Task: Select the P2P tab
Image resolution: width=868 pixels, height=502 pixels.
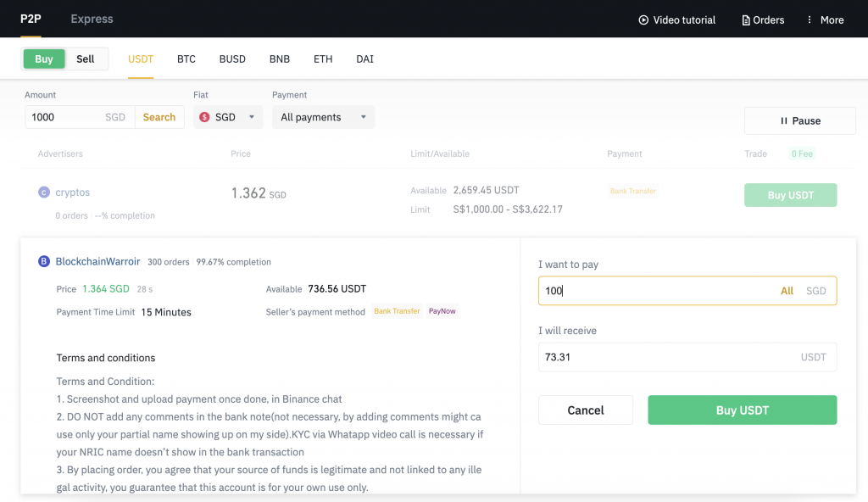Action: tap(31, 19)
